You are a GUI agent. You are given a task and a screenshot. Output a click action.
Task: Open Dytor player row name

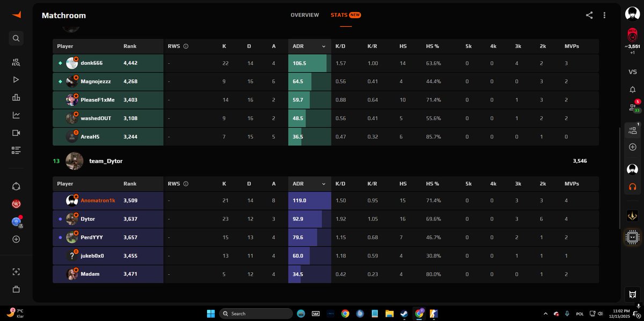[87, 219]
